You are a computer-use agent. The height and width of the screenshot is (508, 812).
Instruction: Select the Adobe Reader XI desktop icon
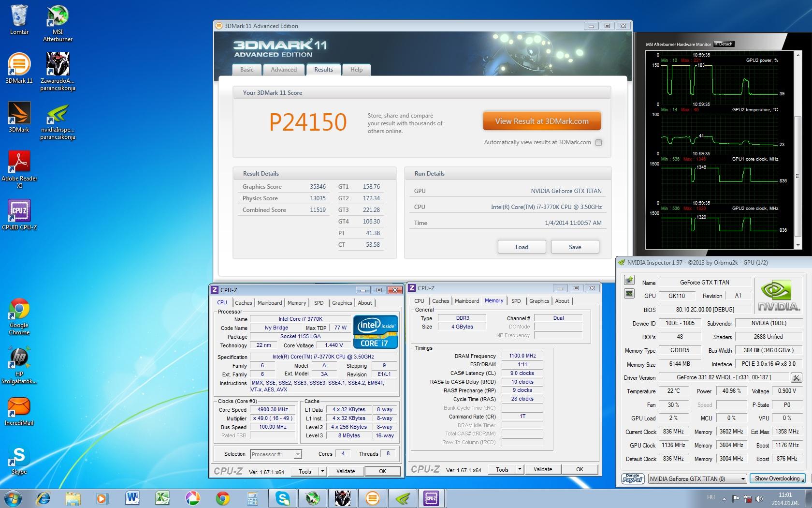(19, 169)
